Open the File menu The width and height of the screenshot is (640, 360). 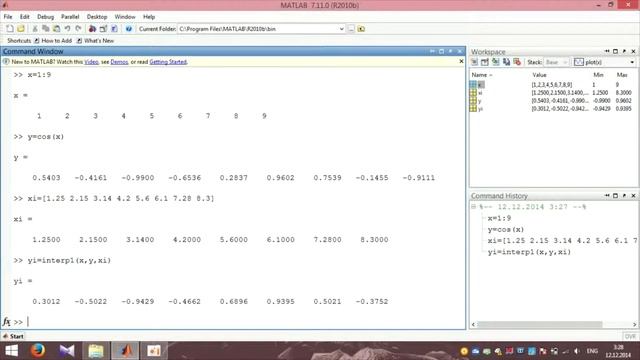(8, 17)
